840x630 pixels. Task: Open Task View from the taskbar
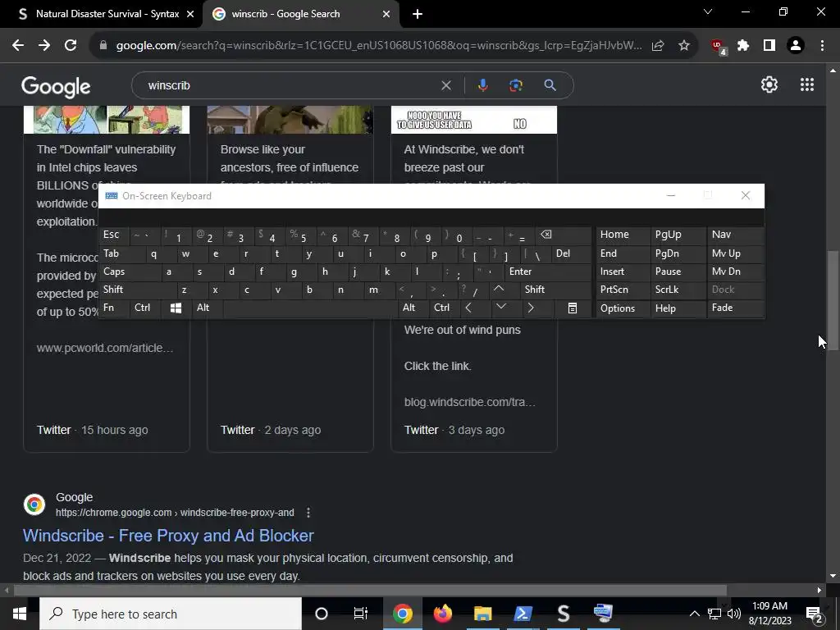[361, 614]
